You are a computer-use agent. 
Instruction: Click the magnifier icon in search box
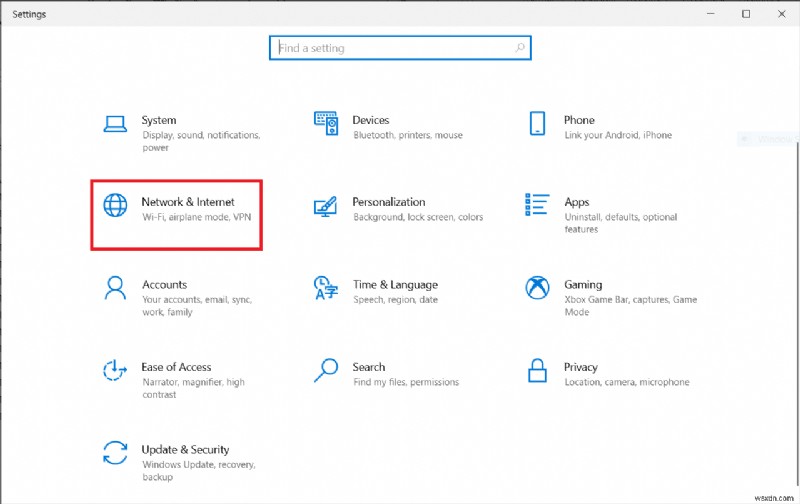pos(519,48)
